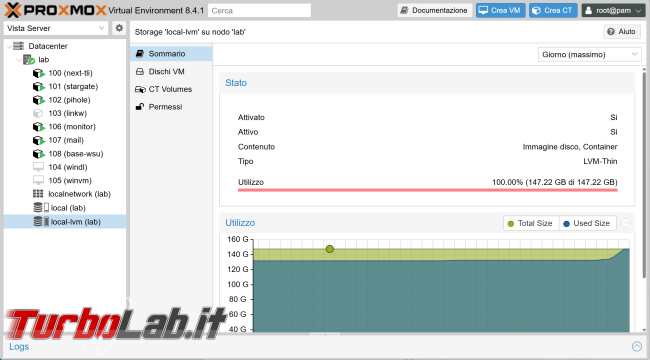Select 107 (mail) in tree
The width and height of the screenshot is (650, 360).
point(66,140)
